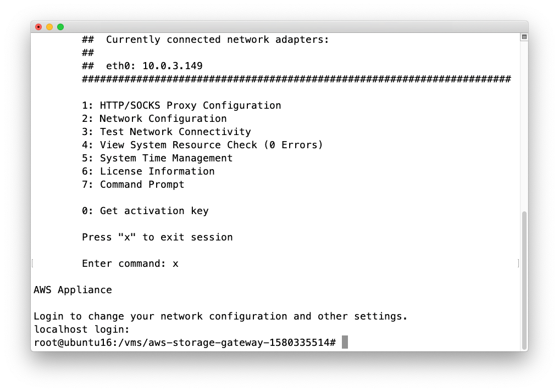Click the green zoom traffic light
559x392 pixels.
(60, 26)
